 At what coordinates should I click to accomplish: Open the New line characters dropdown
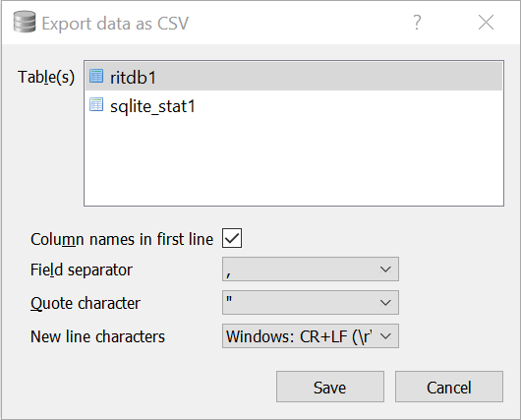click(311, 336)
